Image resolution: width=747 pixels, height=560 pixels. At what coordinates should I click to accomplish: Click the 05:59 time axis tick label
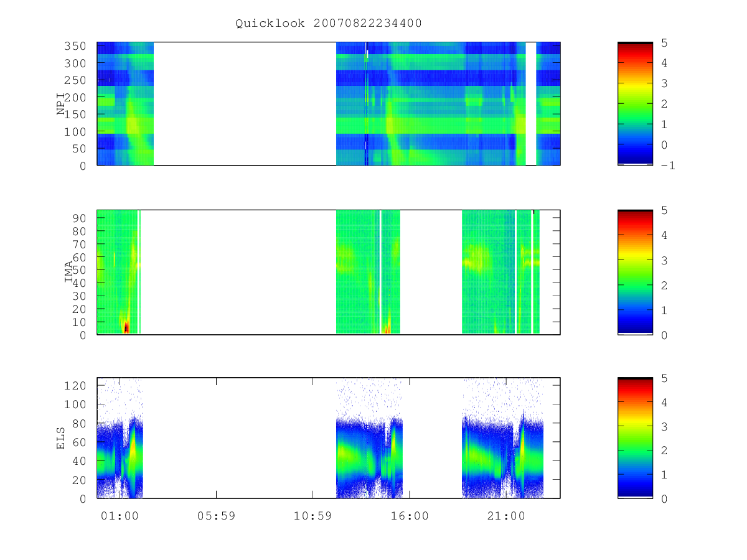(216, 516)
